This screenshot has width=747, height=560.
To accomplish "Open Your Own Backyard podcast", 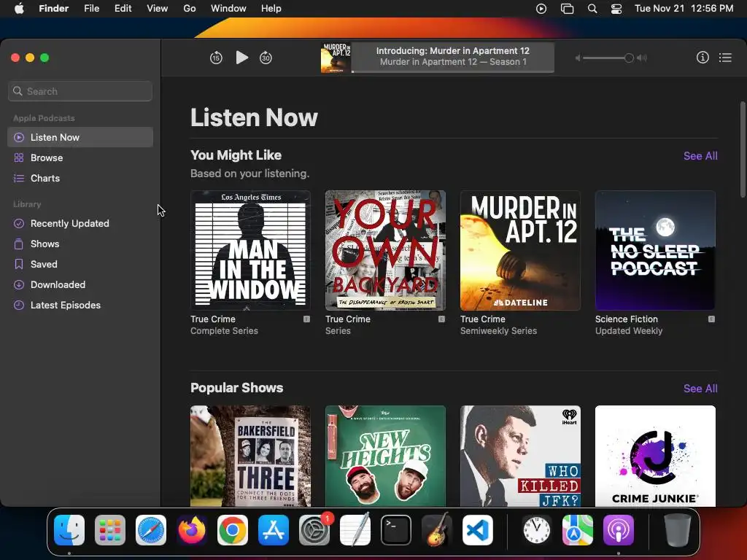I will click(385, 251).
